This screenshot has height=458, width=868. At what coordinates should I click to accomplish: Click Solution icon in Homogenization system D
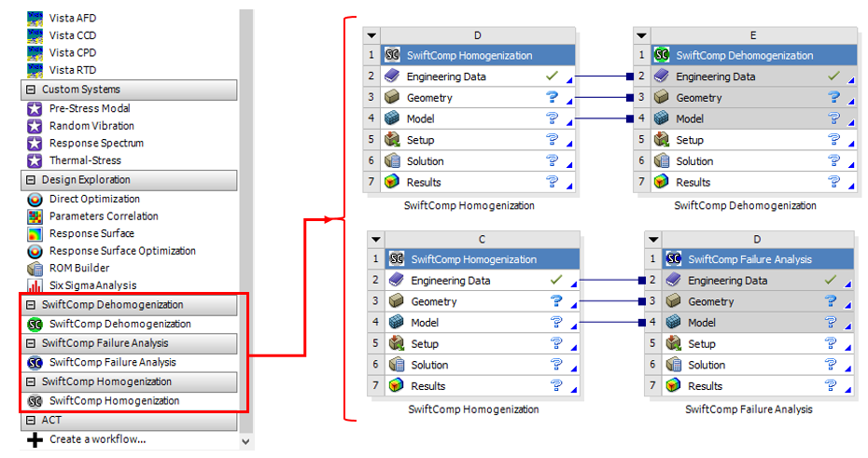click(392, 161)
